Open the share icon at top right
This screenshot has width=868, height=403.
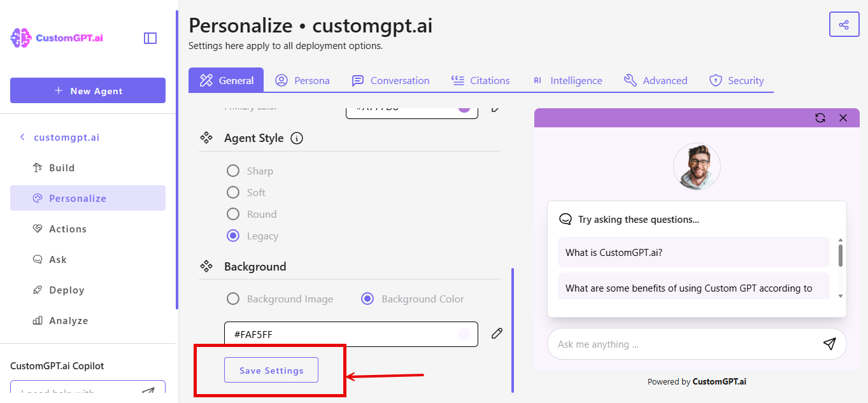pos(844,24)
